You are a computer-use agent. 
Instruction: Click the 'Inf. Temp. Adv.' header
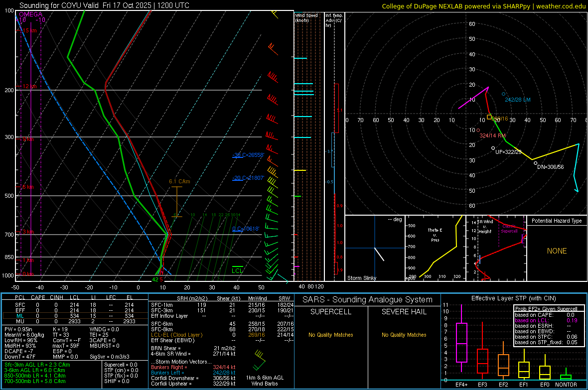click(334, 20)
